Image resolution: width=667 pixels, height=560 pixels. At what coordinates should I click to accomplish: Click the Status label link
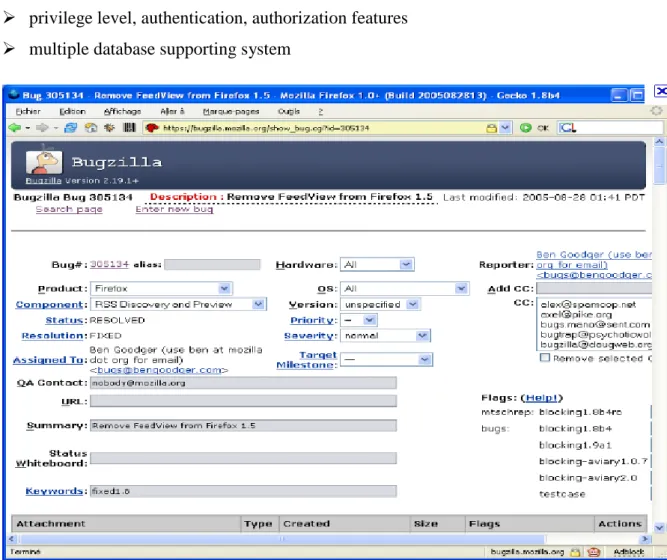[x=64, y=320]
